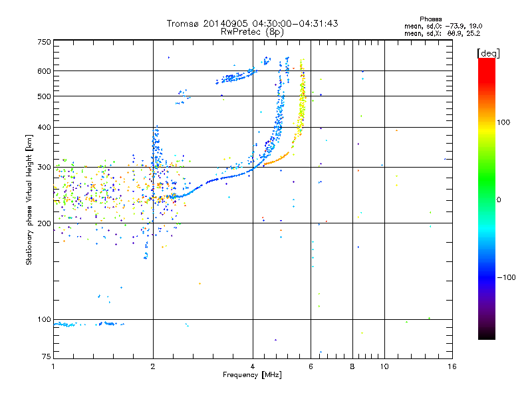Viewport: 532px width, 399px height.
Task: Click the x-axis tick label "16"
Action: 452,366
